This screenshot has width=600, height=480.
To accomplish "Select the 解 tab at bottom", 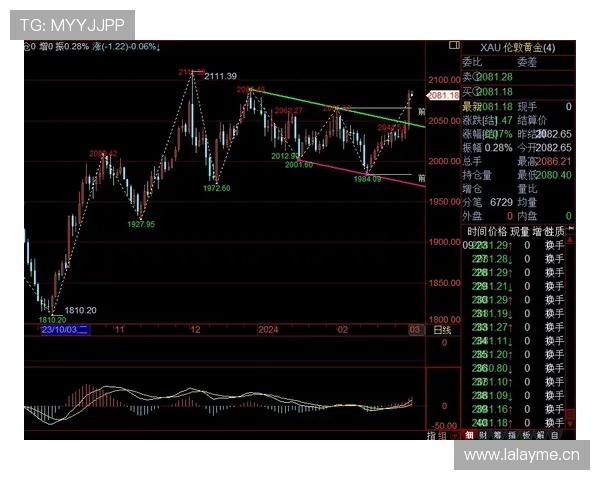I will point(541,435).
